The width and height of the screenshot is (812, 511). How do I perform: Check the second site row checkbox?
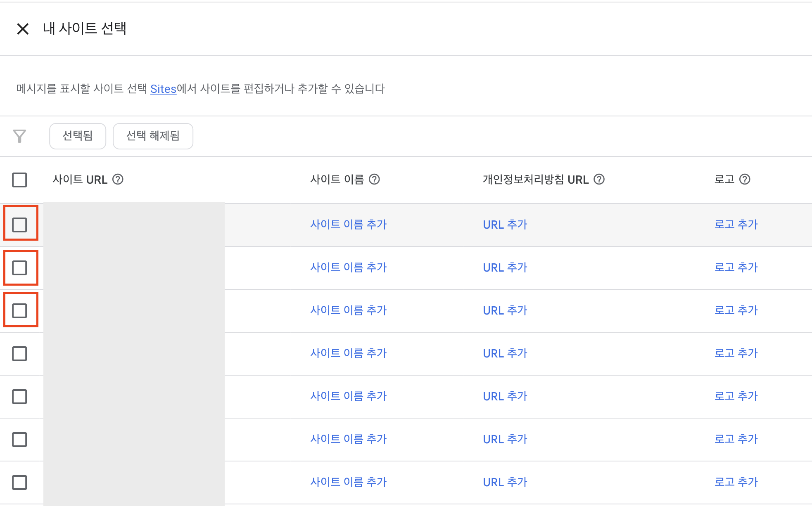pos(19,268)
